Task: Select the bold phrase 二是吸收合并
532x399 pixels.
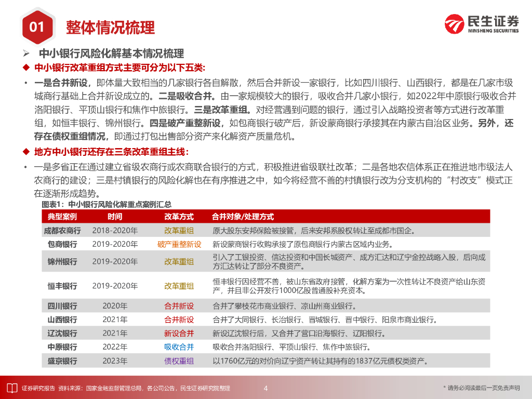Action: (185, 96)
